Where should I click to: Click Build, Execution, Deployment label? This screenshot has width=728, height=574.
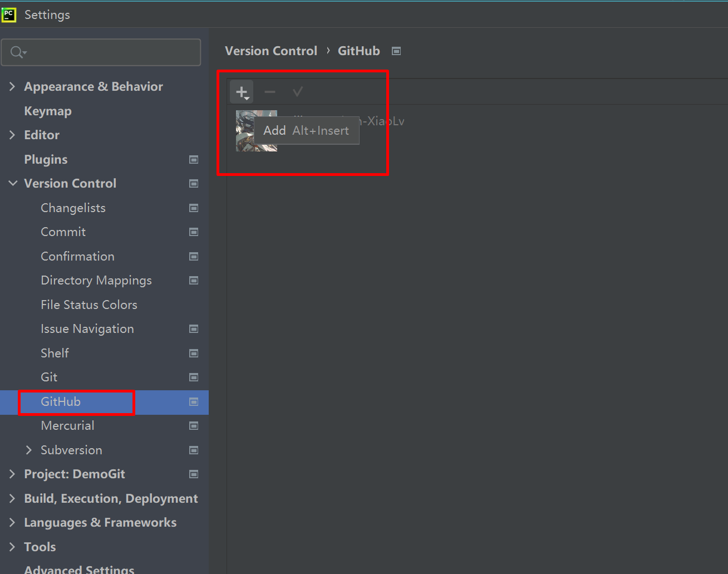[111, 499]
